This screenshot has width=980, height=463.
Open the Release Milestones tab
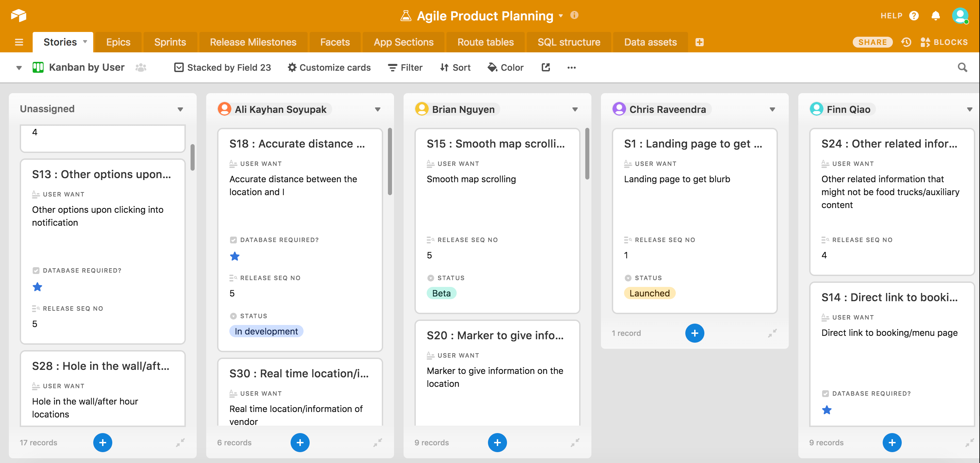pos(252,42)
